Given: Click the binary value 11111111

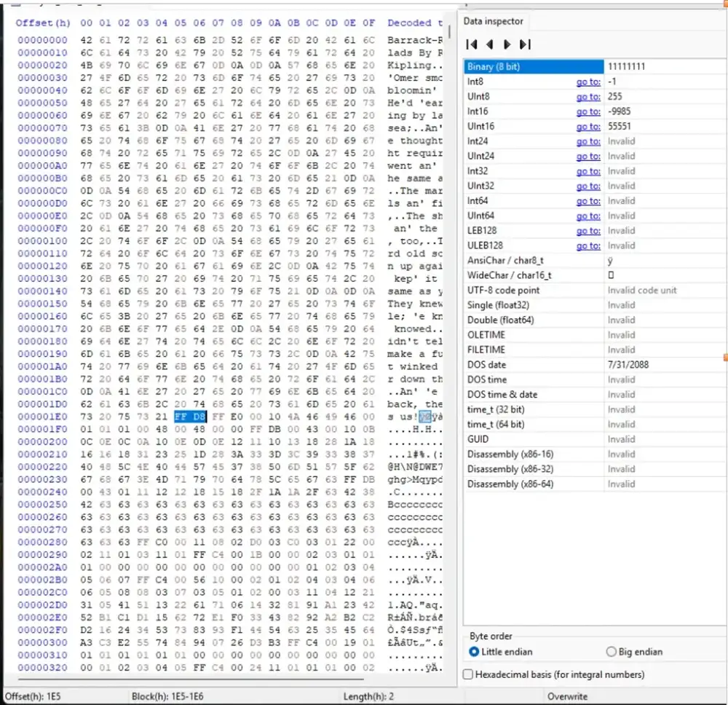Looking at the screenshot, I should point(626,66).
